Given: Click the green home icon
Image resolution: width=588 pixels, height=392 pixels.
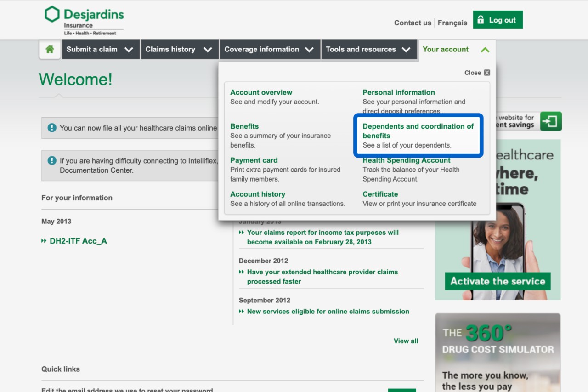Looking at the screenshot, I should tap(50, 49).
